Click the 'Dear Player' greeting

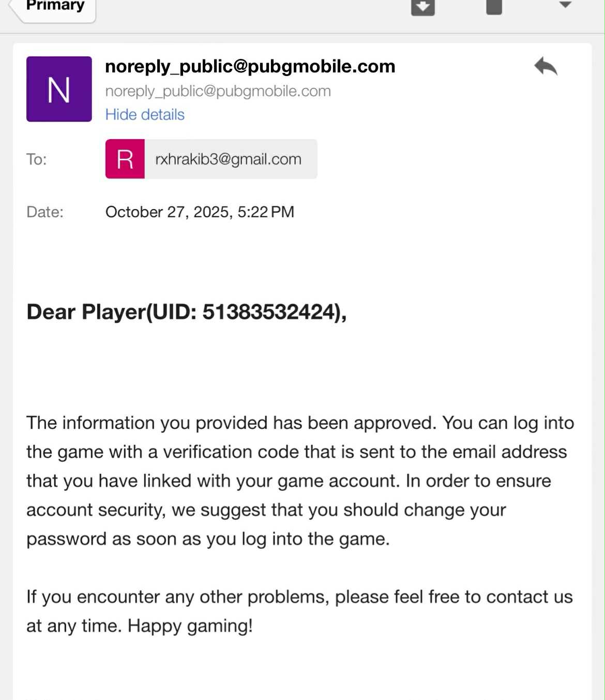[x=86, y=312]
